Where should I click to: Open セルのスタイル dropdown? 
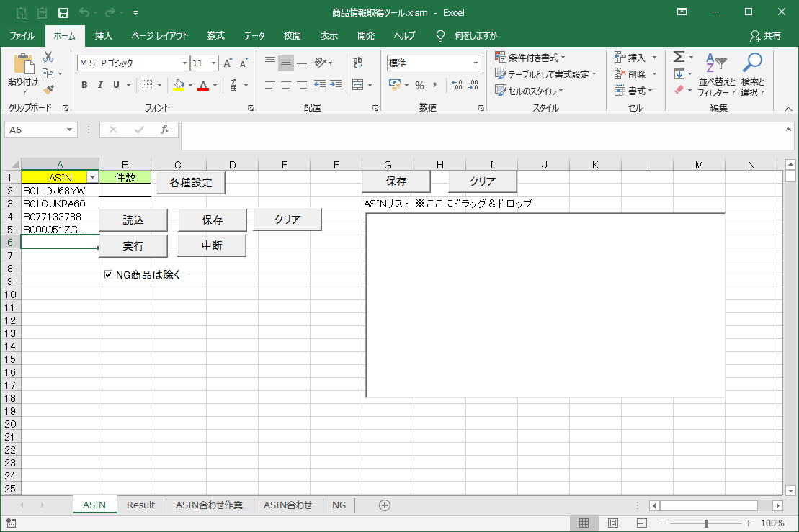coord(529,91)
